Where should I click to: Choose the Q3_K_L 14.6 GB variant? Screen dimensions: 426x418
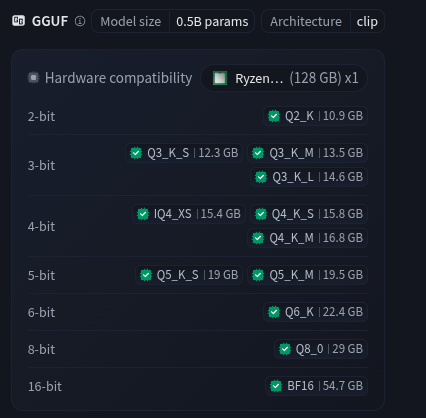click(309, 177)
